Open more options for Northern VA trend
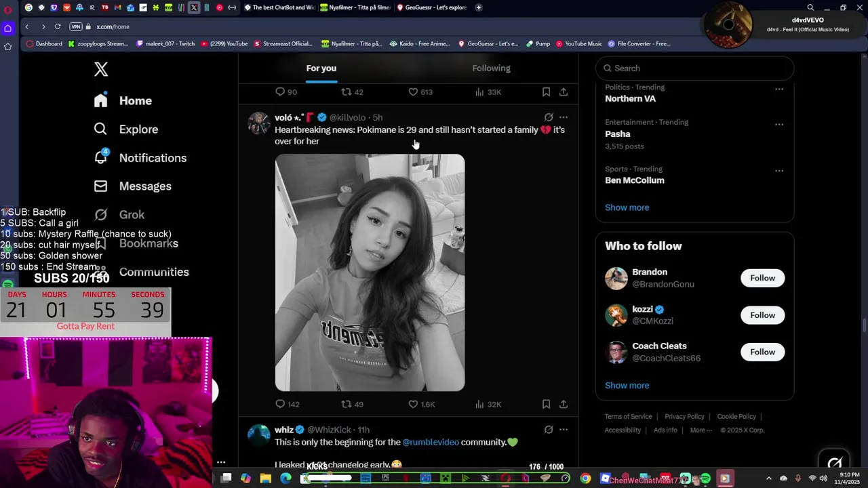The height and width of the screenshot is (488, 868). click(x=779, y=89)
